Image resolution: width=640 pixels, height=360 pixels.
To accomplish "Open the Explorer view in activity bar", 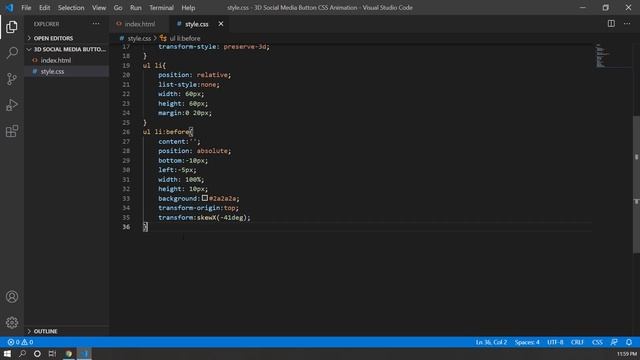I will click(x=12, y=27).
